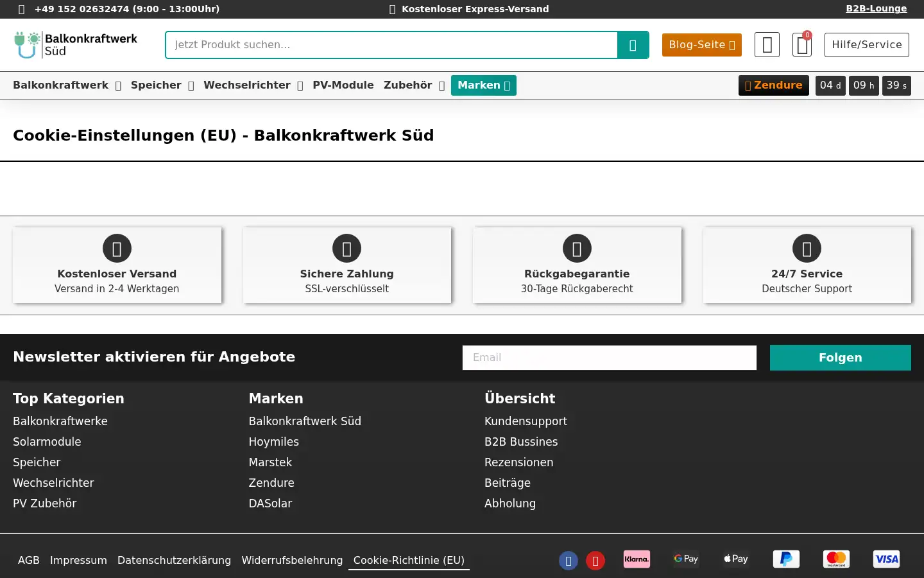Click the Visa payment logo
Screen dimensions: 924x578
point(886,559)
